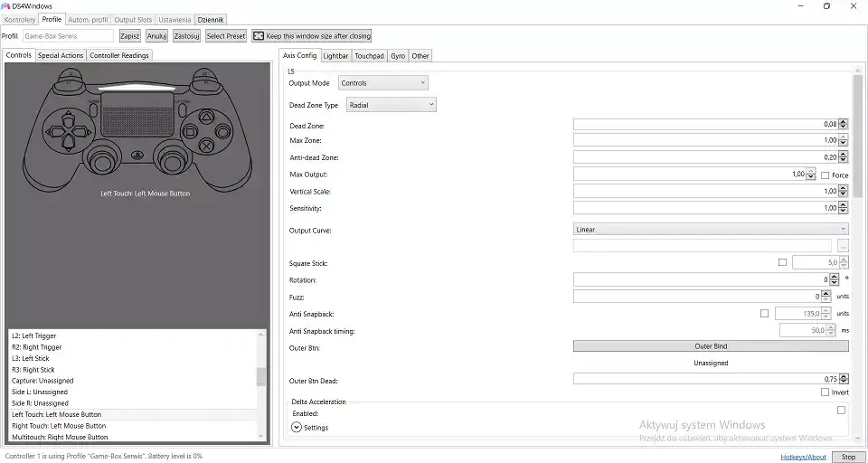Click the Axis Config panel scrollbar
The height and width of the screenshot is (463, 868).
coord(858,136)
